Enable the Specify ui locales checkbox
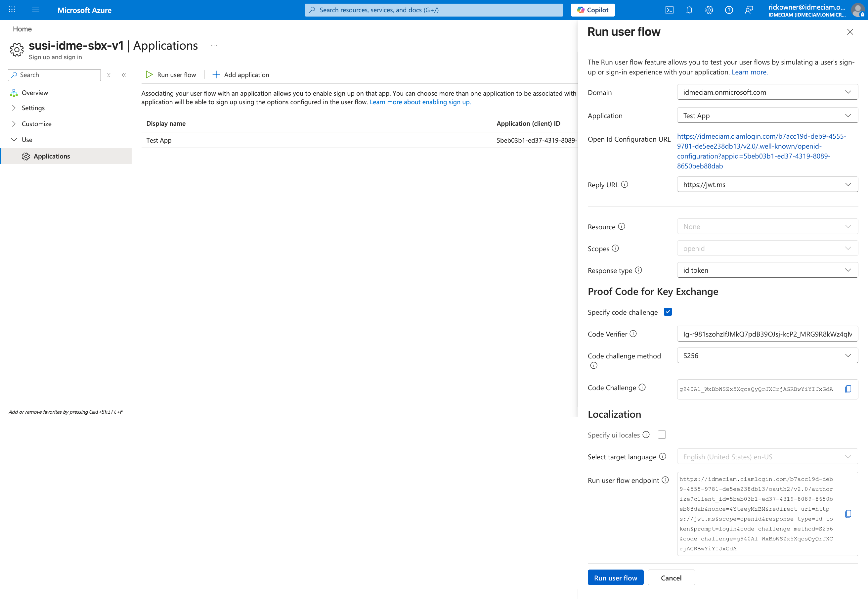Viewport: 868px width, 599px height. (662, 434)
